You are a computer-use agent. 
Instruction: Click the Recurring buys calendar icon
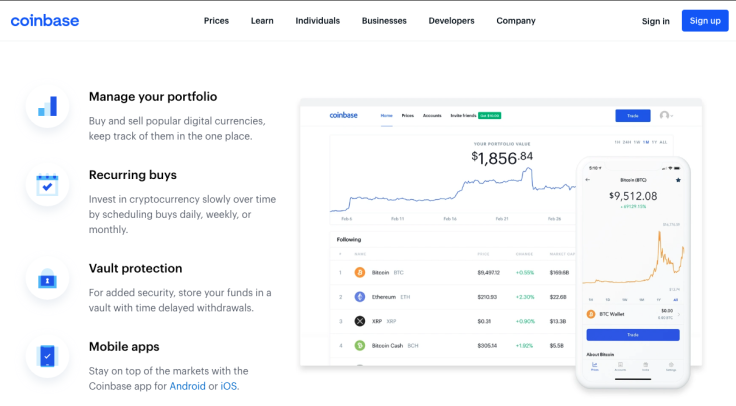pyautogui.click(x=47, y=185)
